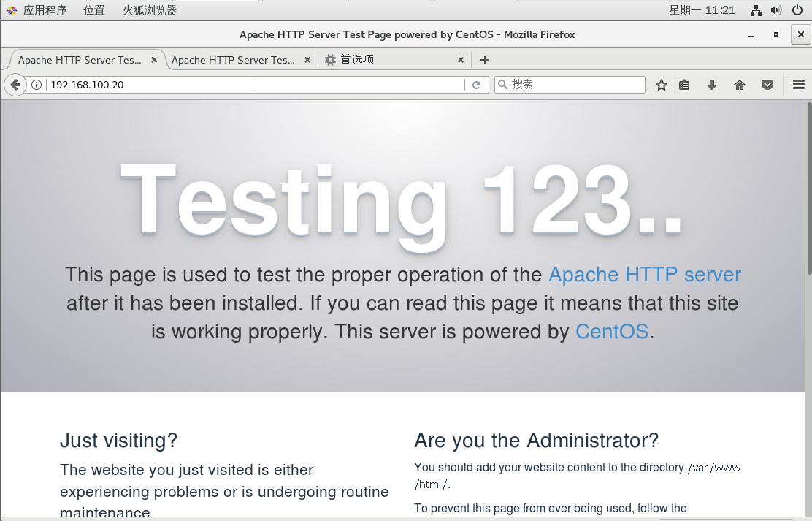Click the address bar showing 192.168.100.20
Viewport: 812px width, 521px height.
coord(256,85)
